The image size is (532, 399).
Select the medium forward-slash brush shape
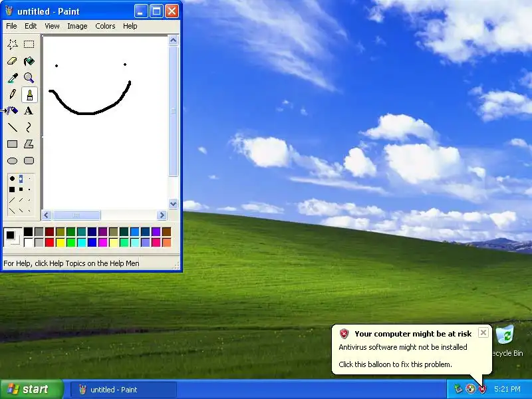21,200
